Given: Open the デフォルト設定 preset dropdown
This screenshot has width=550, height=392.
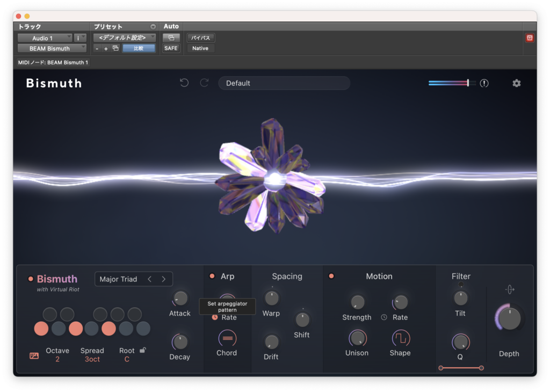Looking at the screenshot, I should coord(125,38).
